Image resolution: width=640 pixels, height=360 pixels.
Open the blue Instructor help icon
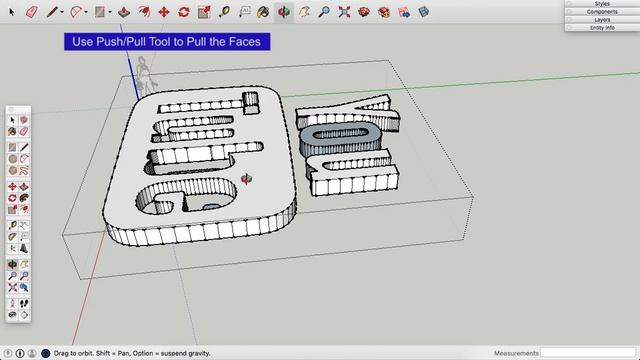click(45, 353)
